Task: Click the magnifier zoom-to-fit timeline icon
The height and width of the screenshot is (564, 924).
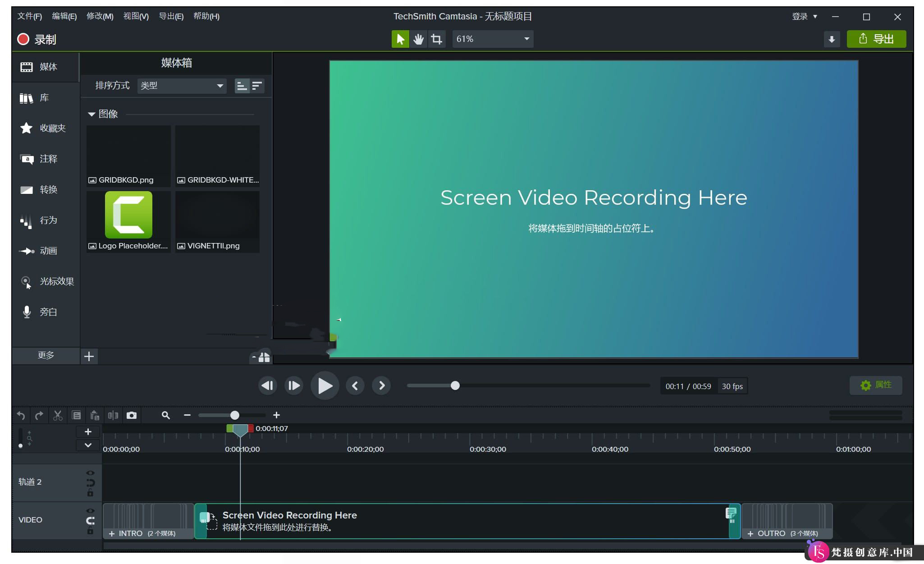Action: click(x=166, y=415)
